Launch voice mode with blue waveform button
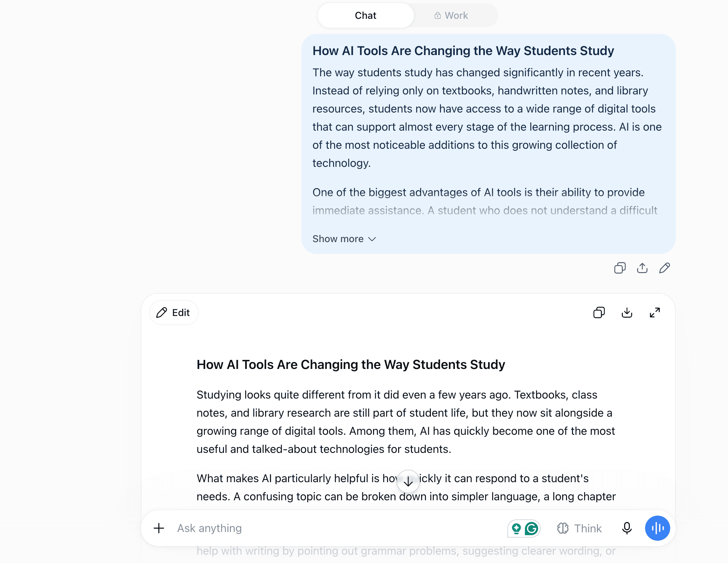This screenshot has height=563, width=728. pyautogui.click(x=657, y=528)
